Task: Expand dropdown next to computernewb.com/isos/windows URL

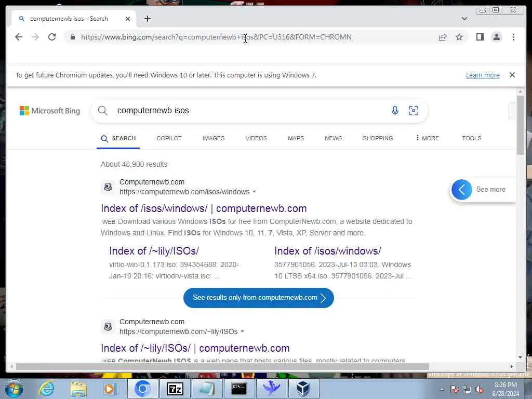Action: click(x=254, y=192)
